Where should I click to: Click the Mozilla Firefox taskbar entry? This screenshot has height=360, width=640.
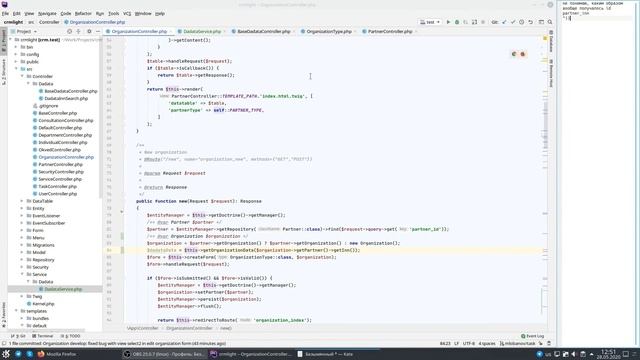coord(57,354)
